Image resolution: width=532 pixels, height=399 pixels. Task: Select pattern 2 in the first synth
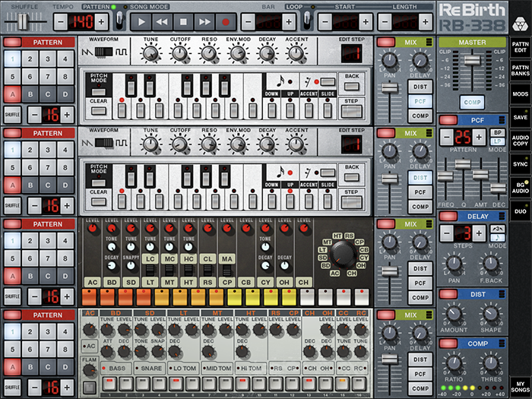(30, 59)
